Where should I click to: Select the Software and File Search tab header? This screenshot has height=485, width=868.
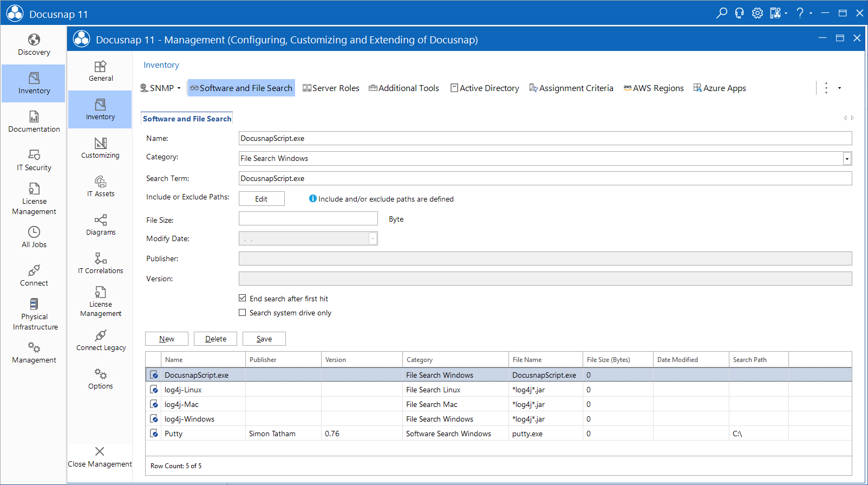(x=187, y=119)
